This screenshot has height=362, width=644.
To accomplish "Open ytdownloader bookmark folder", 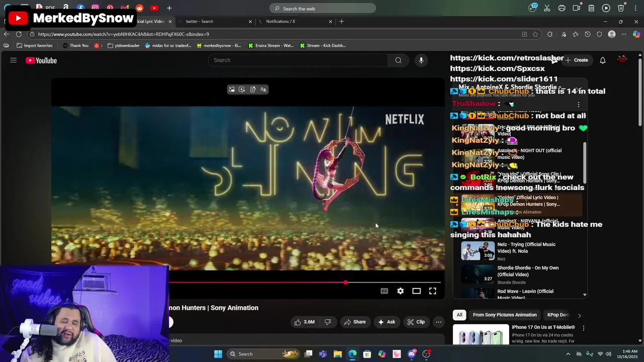I will (x=124, y=46).
